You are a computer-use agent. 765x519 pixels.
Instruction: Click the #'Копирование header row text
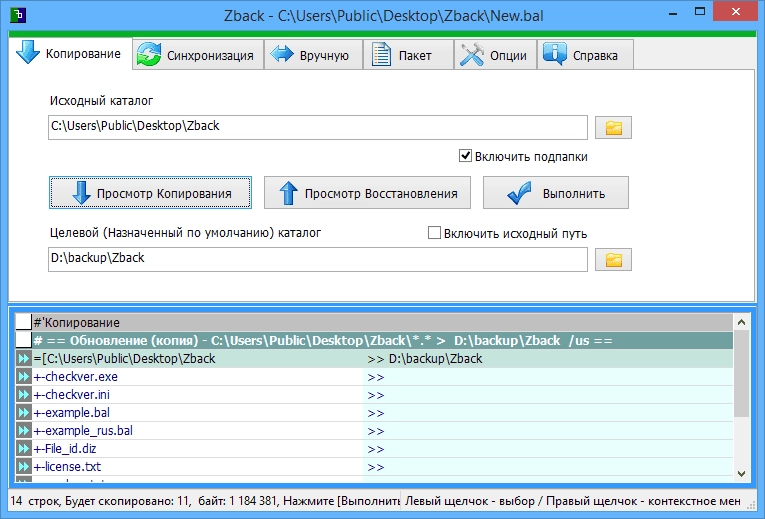(77, 322)
